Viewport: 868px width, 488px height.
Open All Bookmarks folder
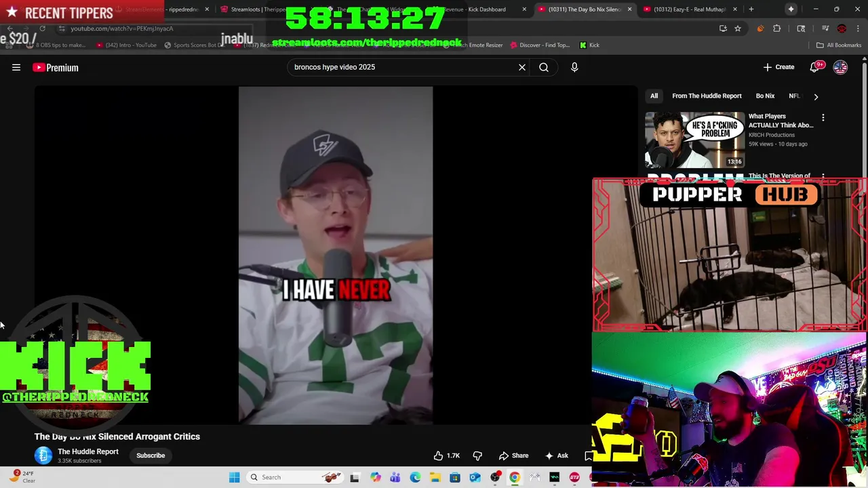[839, 45]
